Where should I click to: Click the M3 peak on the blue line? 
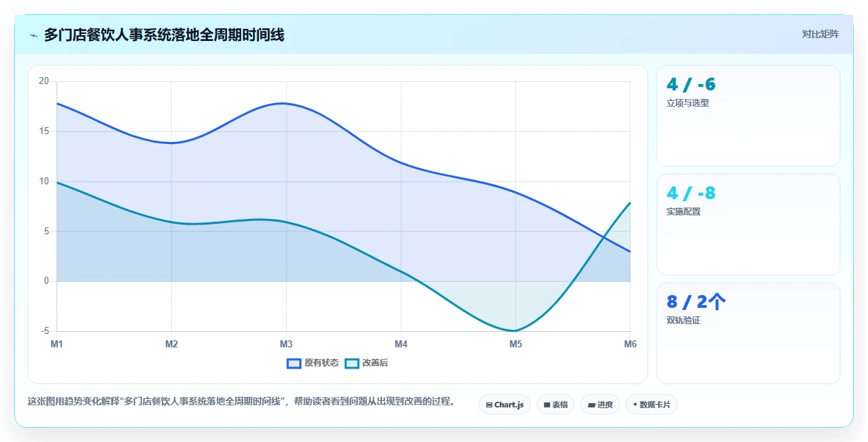coord(286,103)
